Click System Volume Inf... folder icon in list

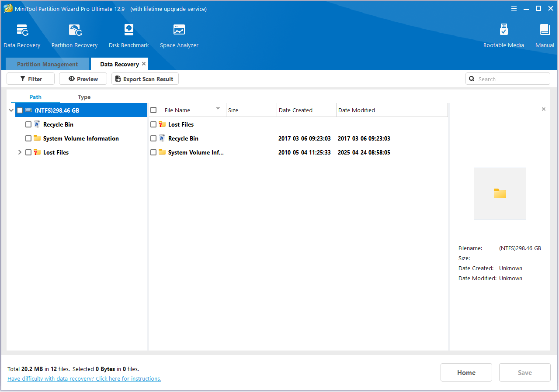pos(162,152)
